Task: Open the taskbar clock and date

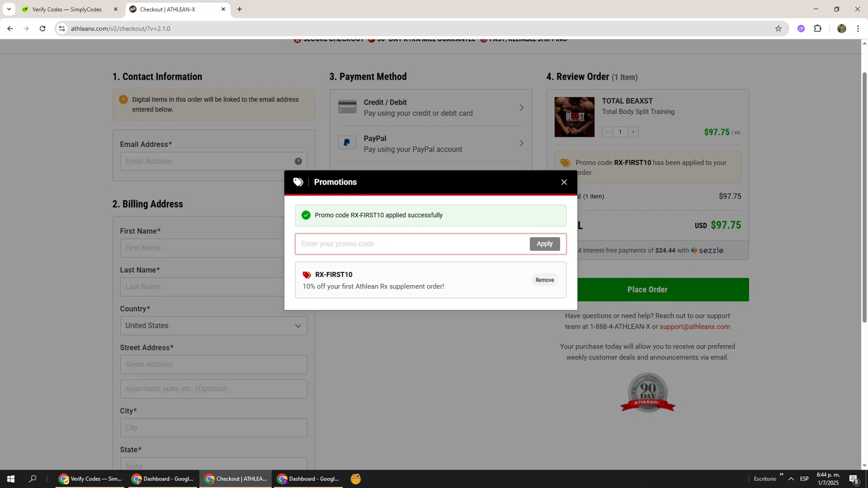Action: click(828, 479)
